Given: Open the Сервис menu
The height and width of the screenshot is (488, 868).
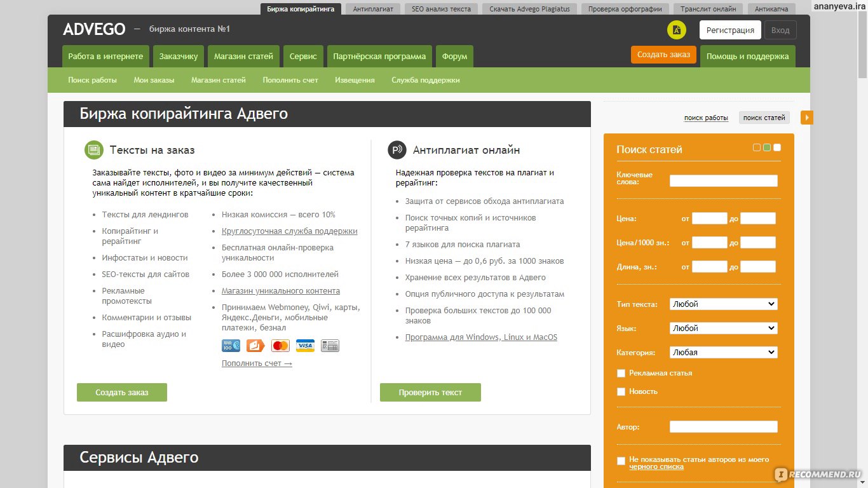Looking at the screenshot, I should [303, 56].
